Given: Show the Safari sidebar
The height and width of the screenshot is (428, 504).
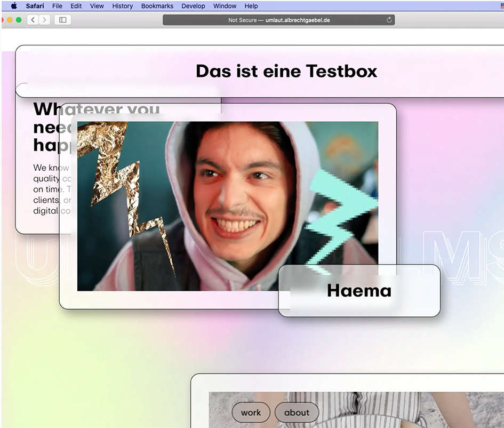Looking at the screenshot, I should 62,20.
